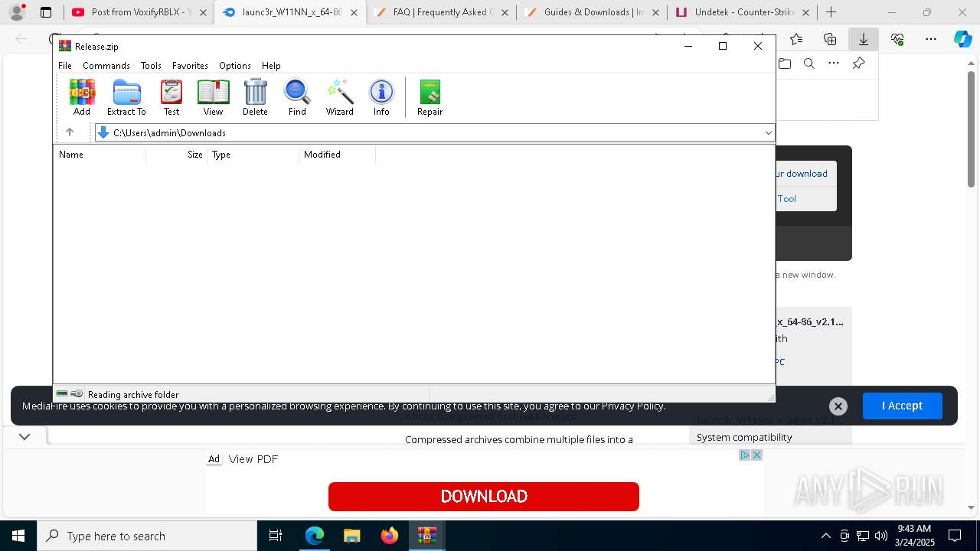
Task: Open AdChoices triangle icon on ad
Action: (744, 455)
